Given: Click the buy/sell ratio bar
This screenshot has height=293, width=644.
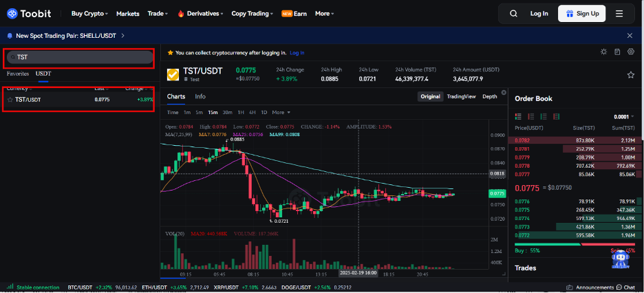Looking at the screenshot, I should (575, 244).
